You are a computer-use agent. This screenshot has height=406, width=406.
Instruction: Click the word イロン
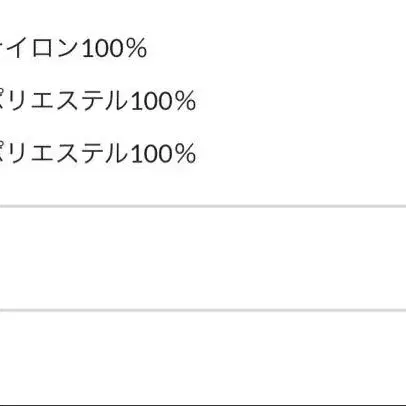[x=44, y=48]
